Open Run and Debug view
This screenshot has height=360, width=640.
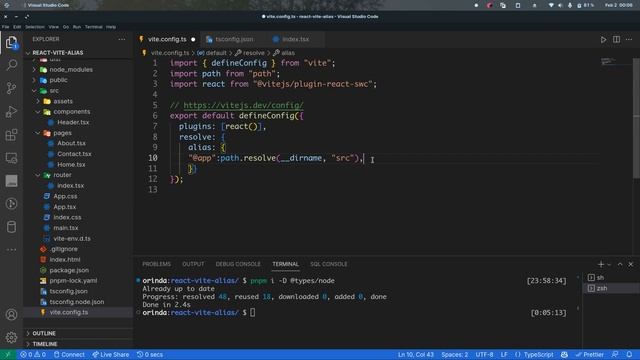[x=11, y=111]
